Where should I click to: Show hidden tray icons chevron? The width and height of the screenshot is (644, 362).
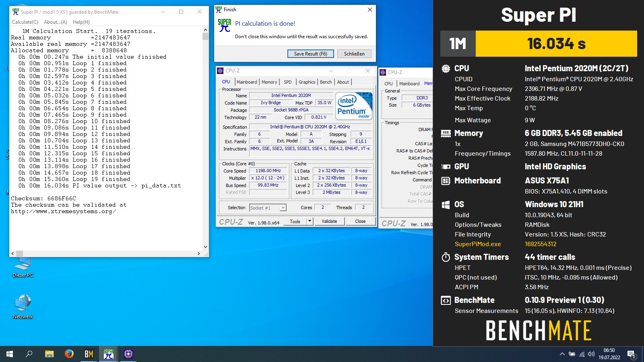(x=562, y=354)
